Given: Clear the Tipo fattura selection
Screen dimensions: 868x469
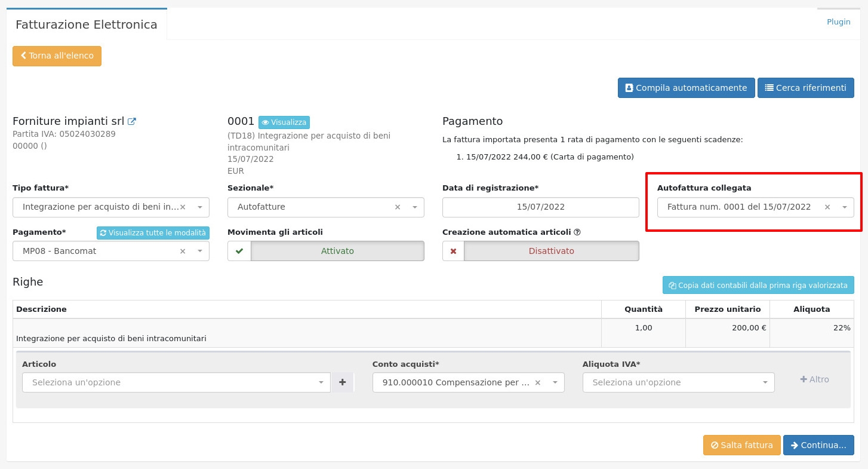Looking at the screenshot, I should tap(183, 207).
